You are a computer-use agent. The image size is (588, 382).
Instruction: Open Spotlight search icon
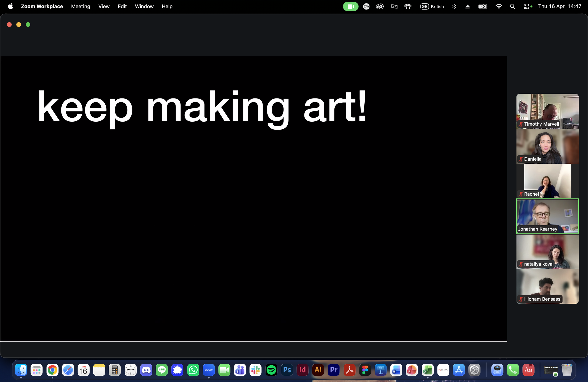513,6
